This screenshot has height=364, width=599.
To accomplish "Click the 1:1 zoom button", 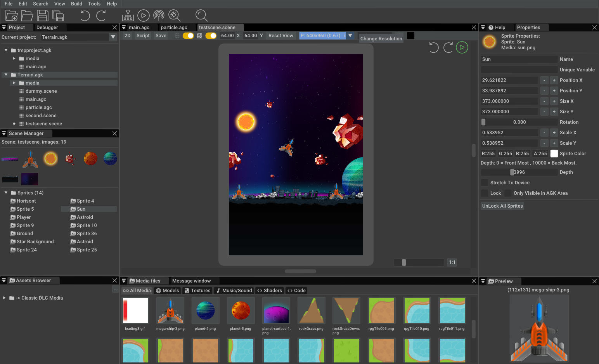I will pyautogui.click(x=452, y=262).
